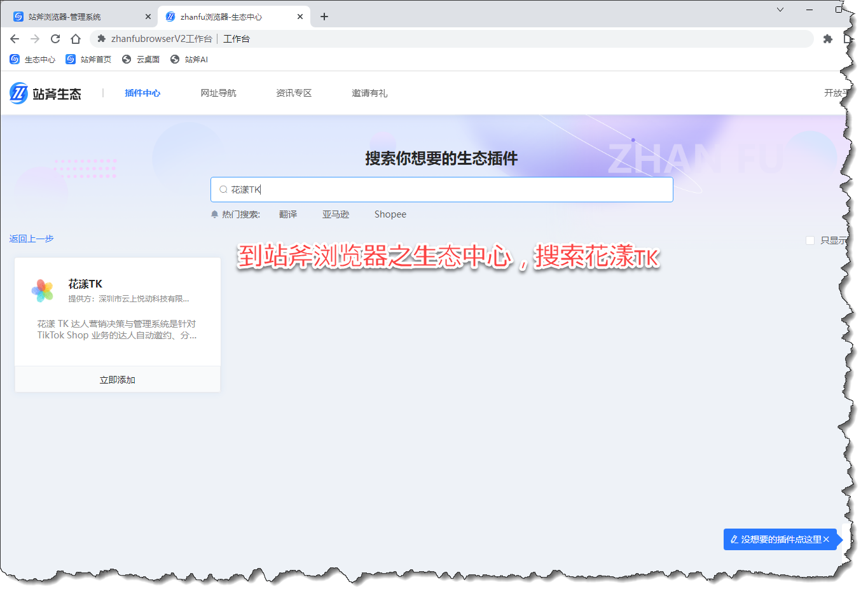
Task: Open a new tab with the plus icon
Action: point(324,17)
